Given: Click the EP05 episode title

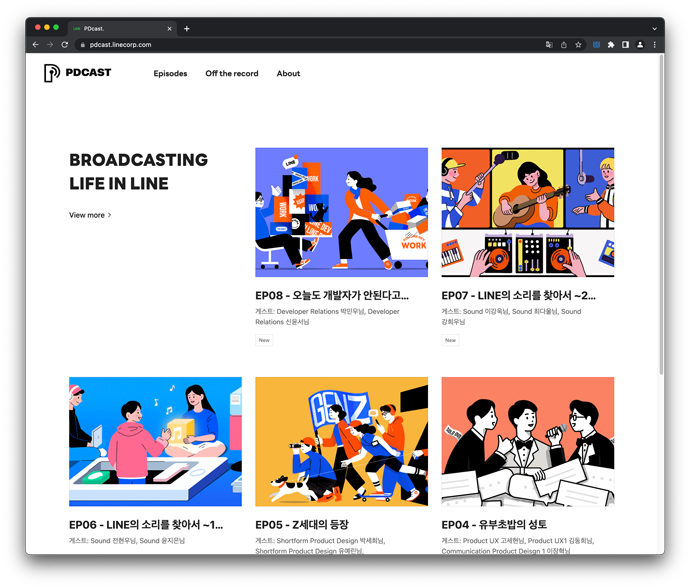Looking at the screenshot, I should (x=302, y=525).
